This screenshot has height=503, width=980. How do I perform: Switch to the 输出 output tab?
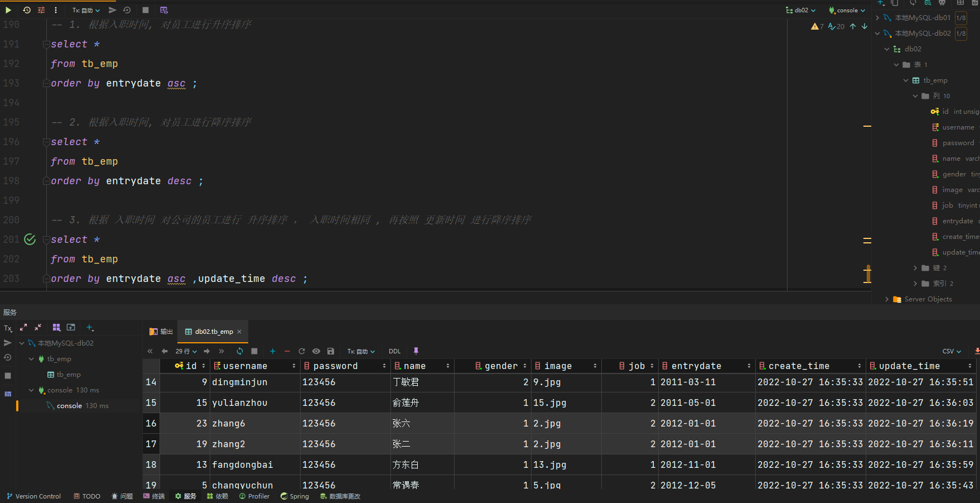click(161, 332)
